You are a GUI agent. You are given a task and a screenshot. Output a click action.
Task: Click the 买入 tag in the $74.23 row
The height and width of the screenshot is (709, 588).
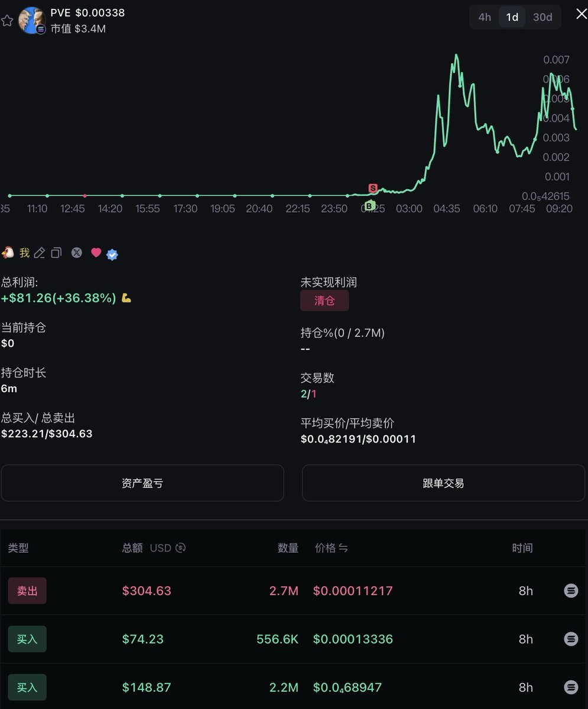click(27, 639)
